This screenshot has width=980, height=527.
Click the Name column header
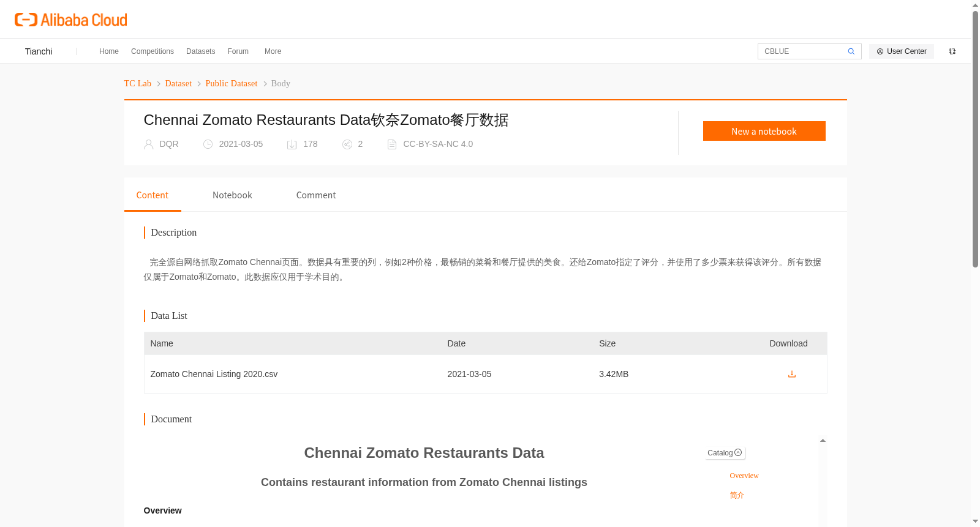coord(162,343)
